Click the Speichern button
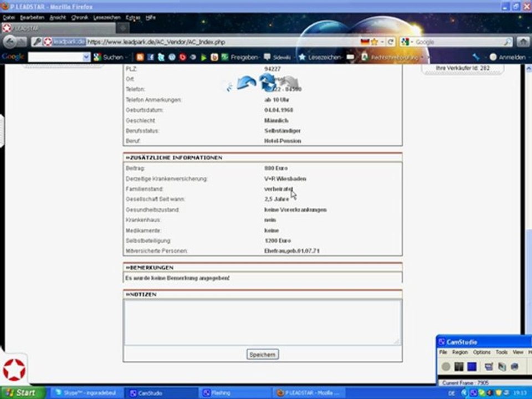 click(263, 355)
